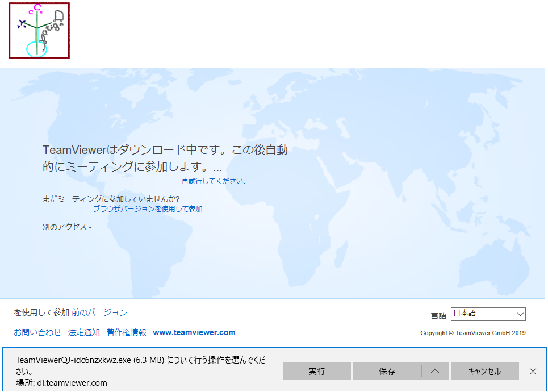
Task: Click the flower logo image at top left
Action: [40, 31]
